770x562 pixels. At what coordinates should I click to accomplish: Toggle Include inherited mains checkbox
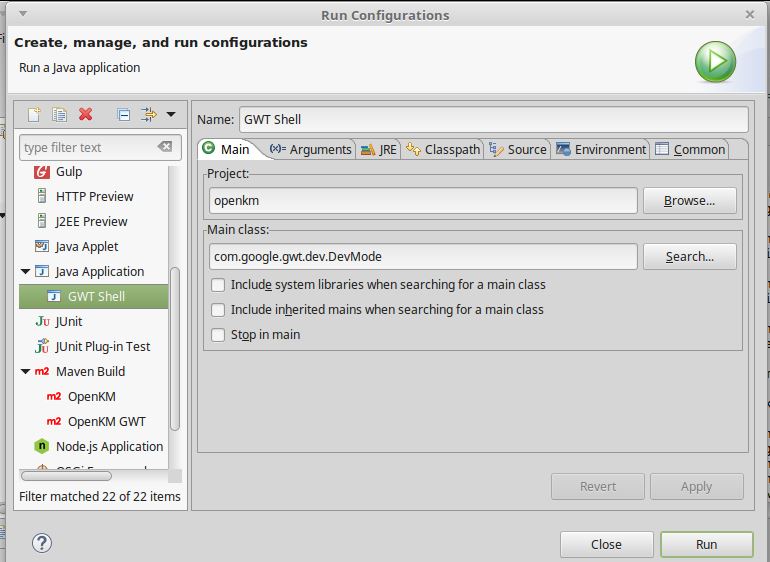pos(218,310)
